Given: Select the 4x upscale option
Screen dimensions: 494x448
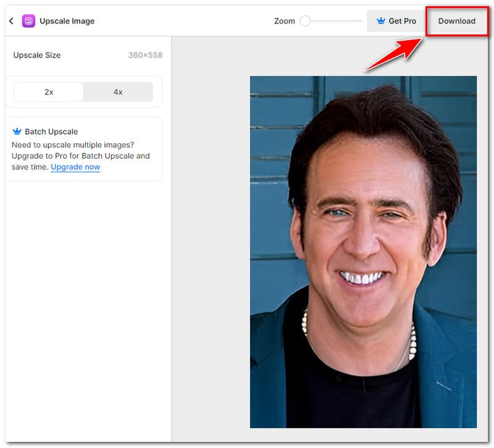Looking at the screenshot, I should 118,92.
